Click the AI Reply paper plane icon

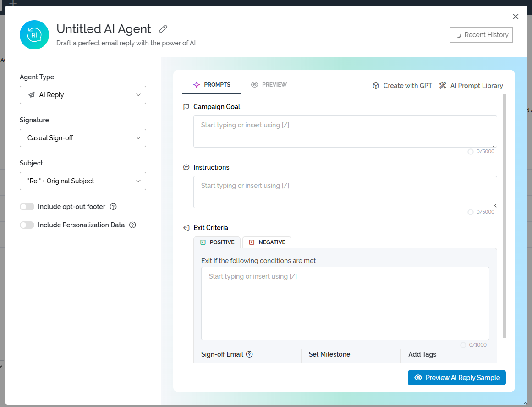[x=32, y=95]
